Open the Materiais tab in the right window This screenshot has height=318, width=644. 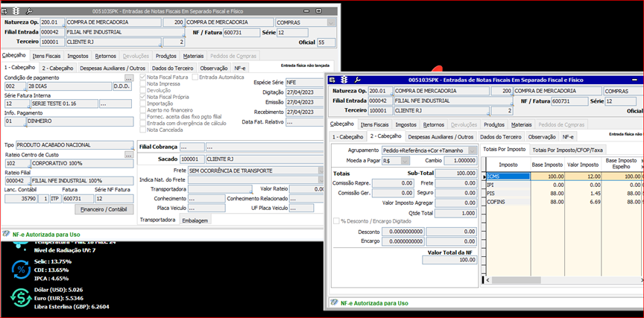[x=522, y=124]
